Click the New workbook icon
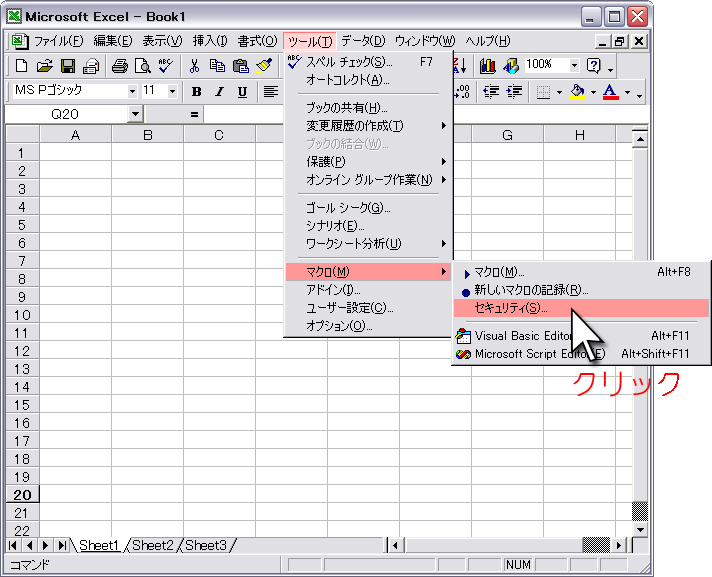712x577 pixels. click(21, 66)
